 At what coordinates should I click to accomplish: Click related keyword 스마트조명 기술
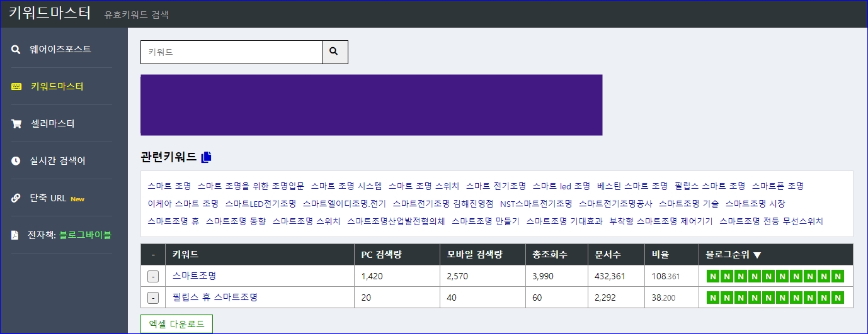click(x=688, y=203)
